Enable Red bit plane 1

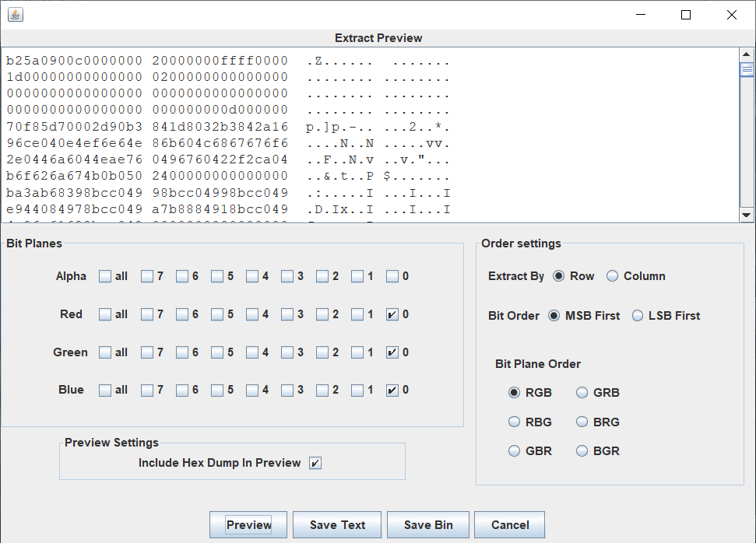pos(357,314)
